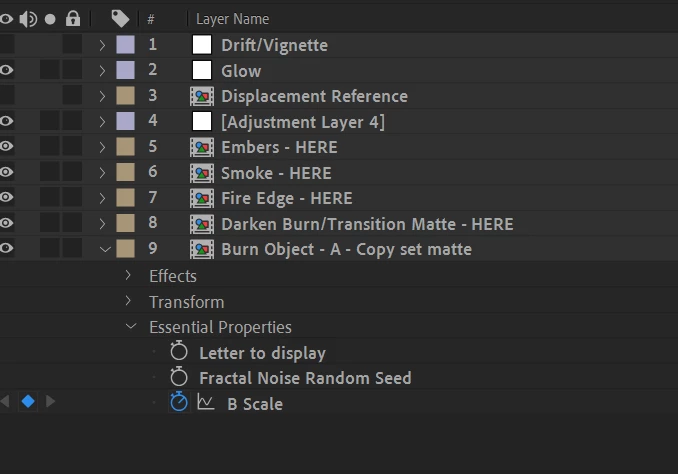Toggle visibility of Smoke - HERE layer
The height and width of the screenshot is (474, 678).
6,172
